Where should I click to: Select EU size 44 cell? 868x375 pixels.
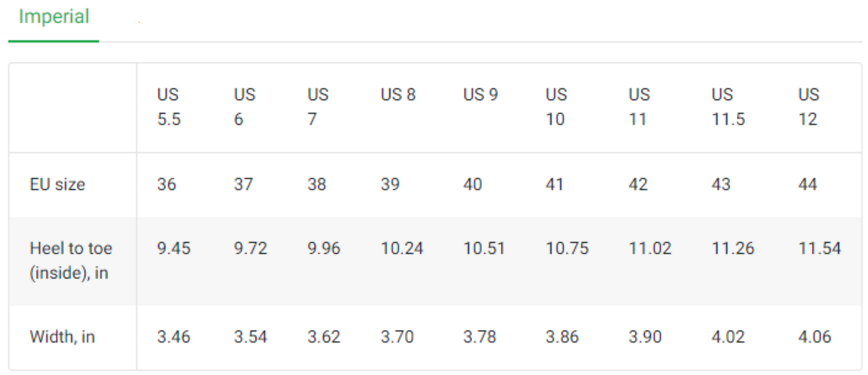pyautogui.click(x=808, y=184)
